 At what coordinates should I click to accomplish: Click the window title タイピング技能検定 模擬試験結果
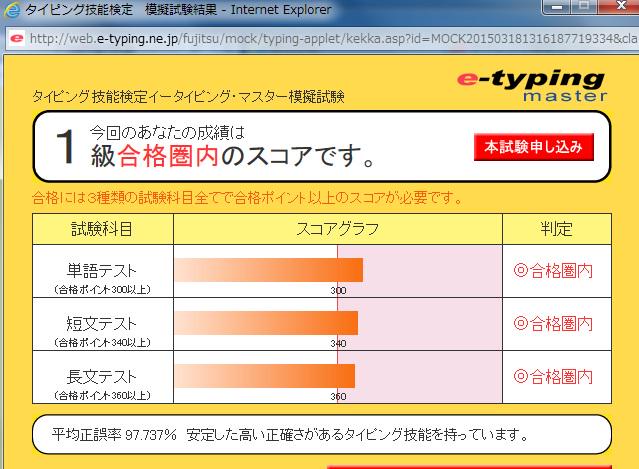click(x=121, y=9)
